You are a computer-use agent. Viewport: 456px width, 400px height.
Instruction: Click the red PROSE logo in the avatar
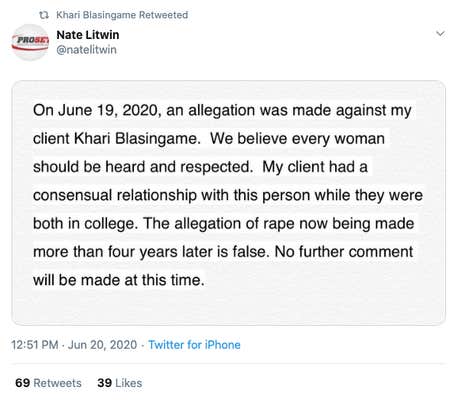30,42
